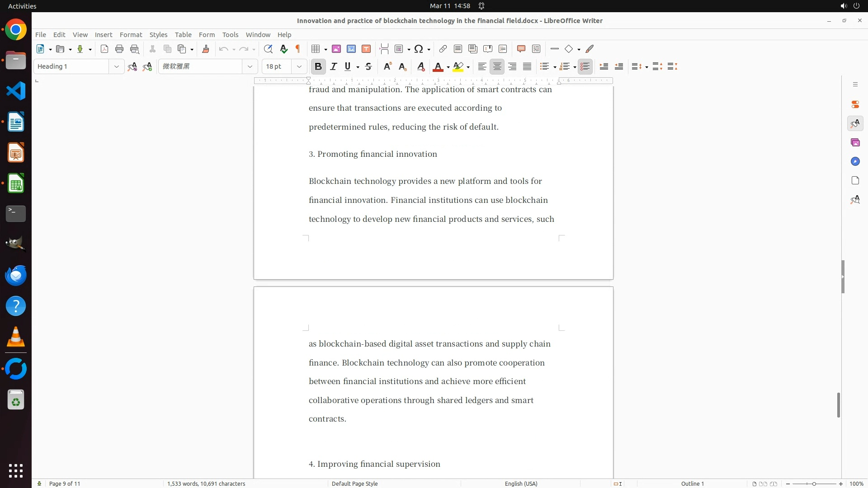Open the Gallery sidebar panel
Screen dimensions: 868x488
pos(855,143)
